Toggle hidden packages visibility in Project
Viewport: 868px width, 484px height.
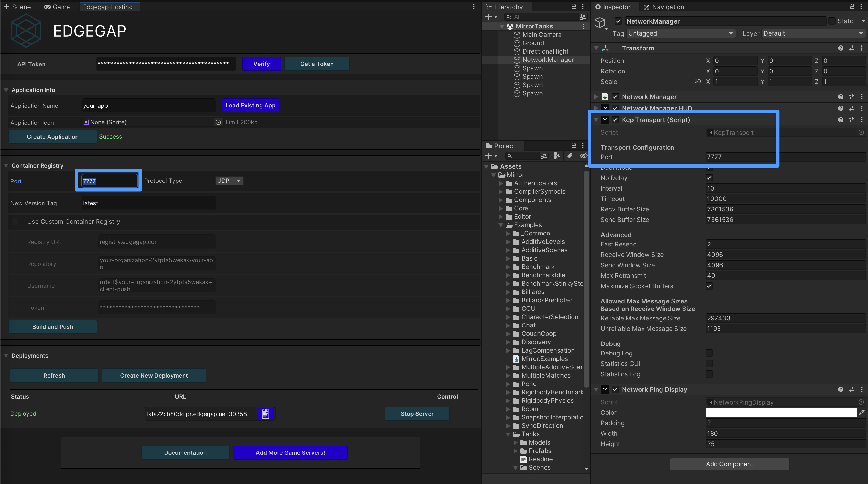[583, 155]
